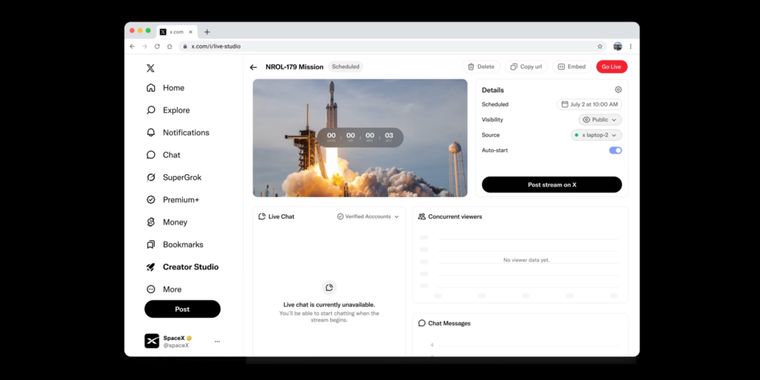Click the SpaceX account avatar

click(152, 341)
